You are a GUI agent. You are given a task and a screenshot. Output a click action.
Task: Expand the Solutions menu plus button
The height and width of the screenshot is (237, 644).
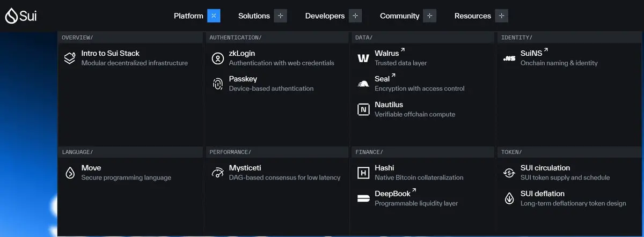click(x=280, y=16)
